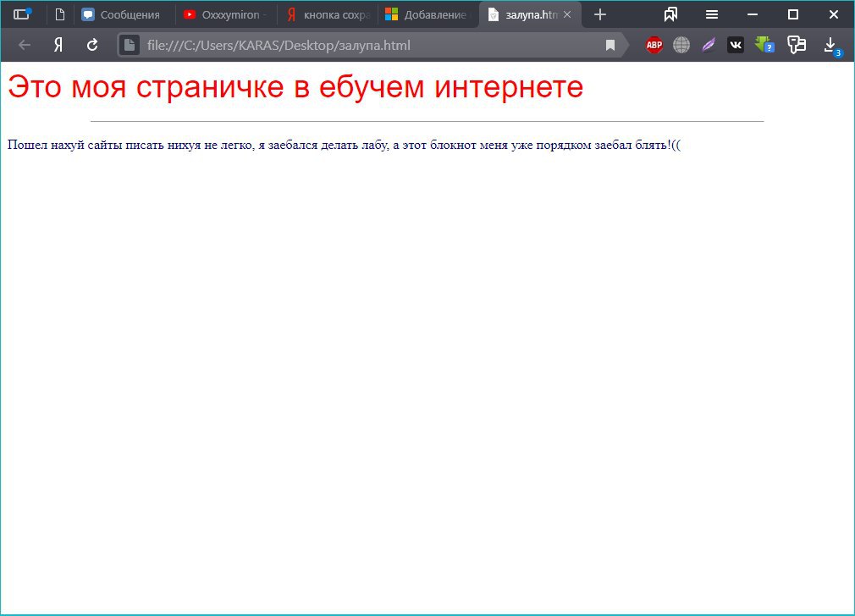Switch to the кнопка сохра Yandex tab
Viewport: 855px width, 616px height.
[x=328, y=14]
